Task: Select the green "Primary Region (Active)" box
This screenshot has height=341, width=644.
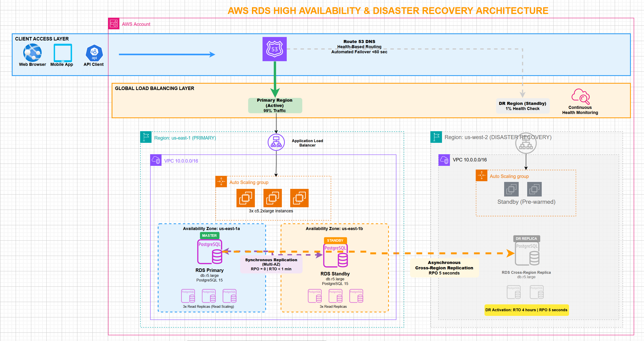Action: [275, 105]
